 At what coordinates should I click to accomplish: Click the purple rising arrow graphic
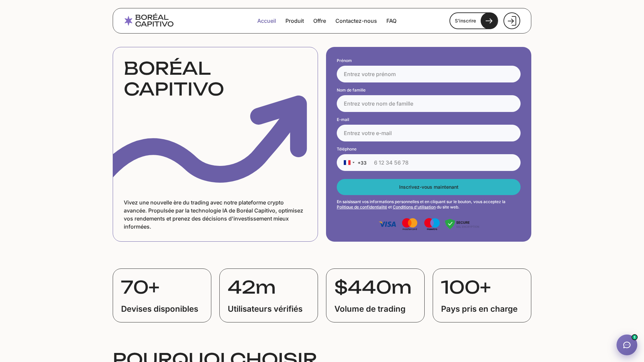[210, 139]
